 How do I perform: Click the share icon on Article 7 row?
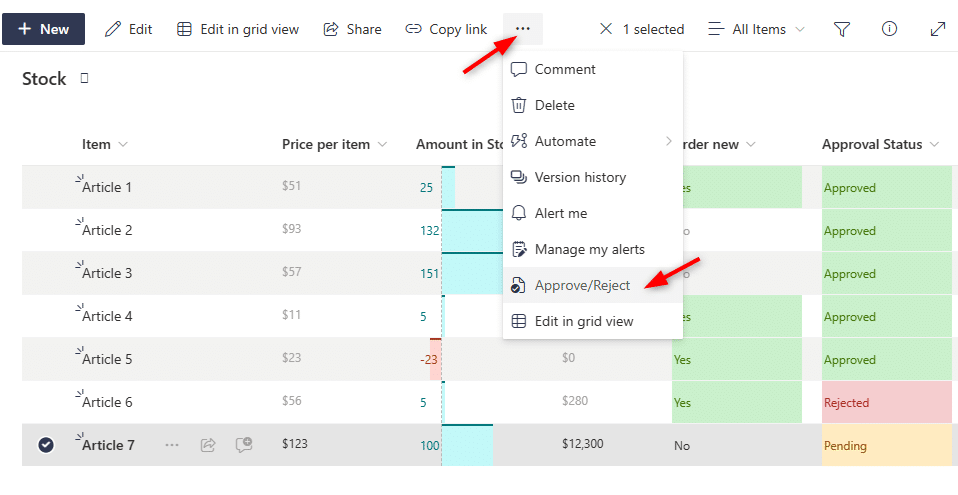click(x=208, y=445)
